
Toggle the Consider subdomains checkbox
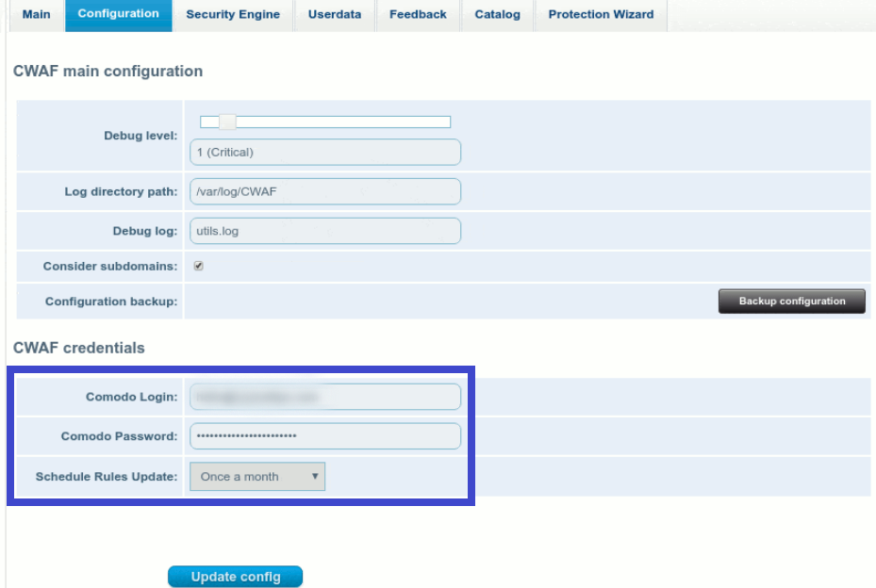coord(198,266)
